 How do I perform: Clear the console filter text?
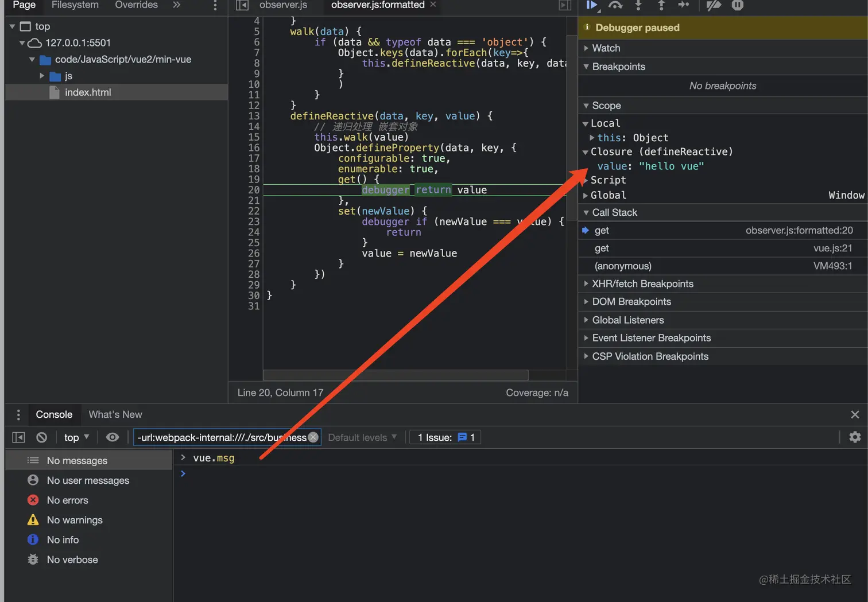click(313, 437)
